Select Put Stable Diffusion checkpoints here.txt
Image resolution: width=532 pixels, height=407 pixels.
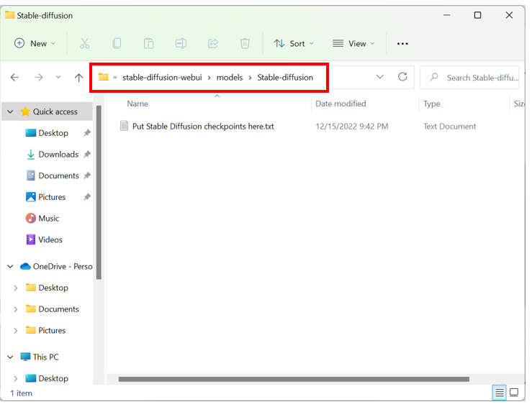pos(203,127)
